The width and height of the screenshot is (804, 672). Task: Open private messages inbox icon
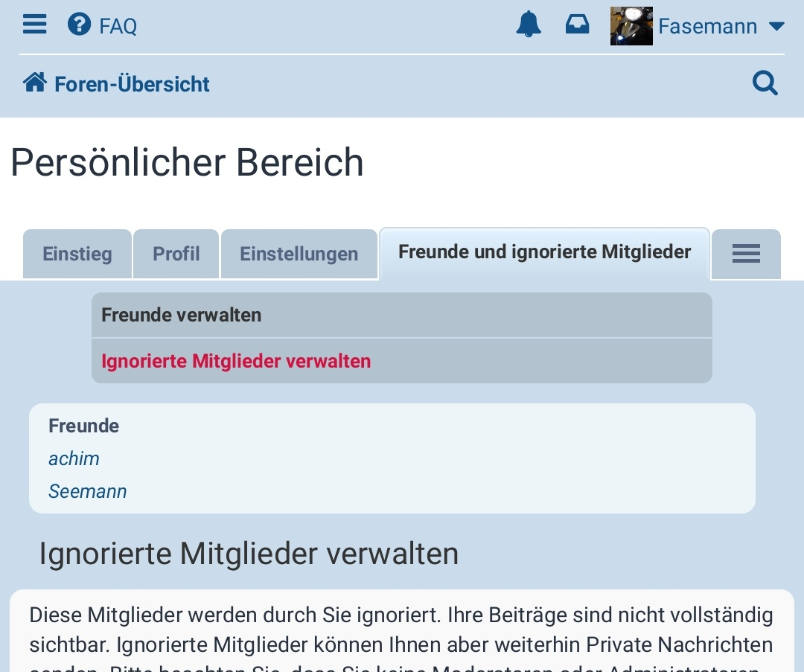[577, 25]
